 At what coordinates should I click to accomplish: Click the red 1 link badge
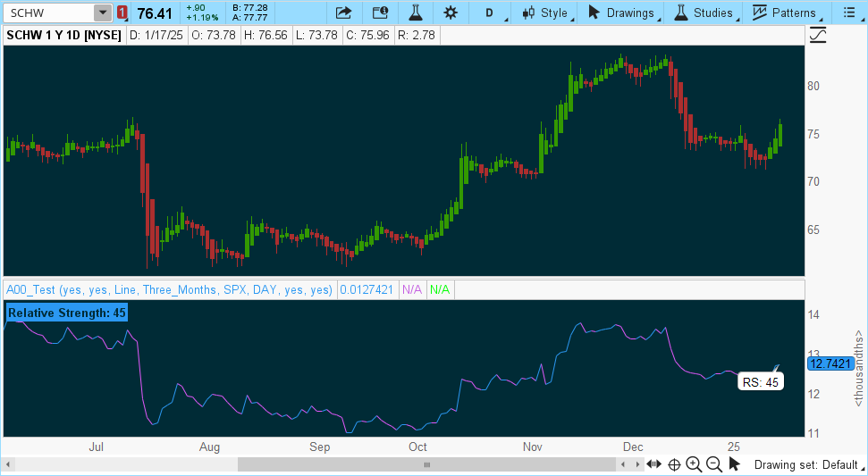click(x=122, y=13)
